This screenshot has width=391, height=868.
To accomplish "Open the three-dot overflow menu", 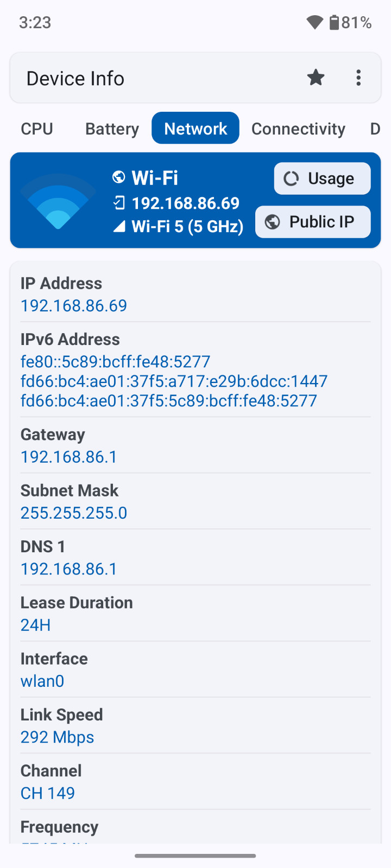I will (x=358, y=78).
